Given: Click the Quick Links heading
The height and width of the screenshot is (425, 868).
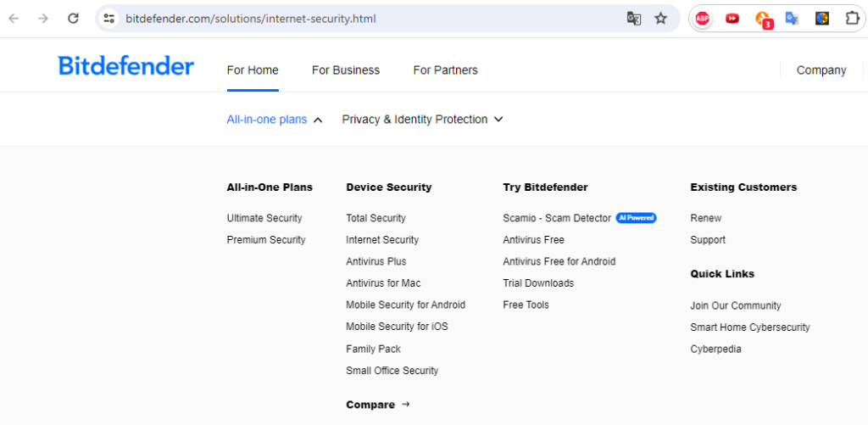Looking at the screenshot, I should (722, 274).
